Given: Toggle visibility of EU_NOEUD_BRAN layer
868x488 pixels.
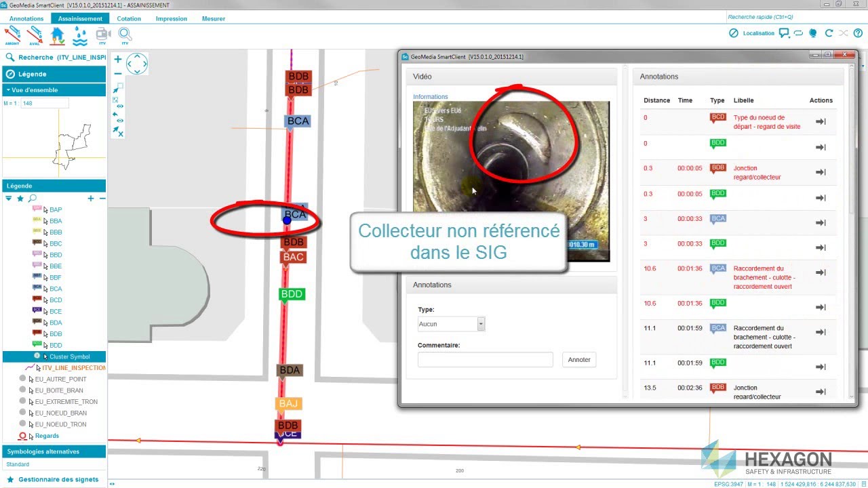Looking at the screenshot, I should [22, 412].
